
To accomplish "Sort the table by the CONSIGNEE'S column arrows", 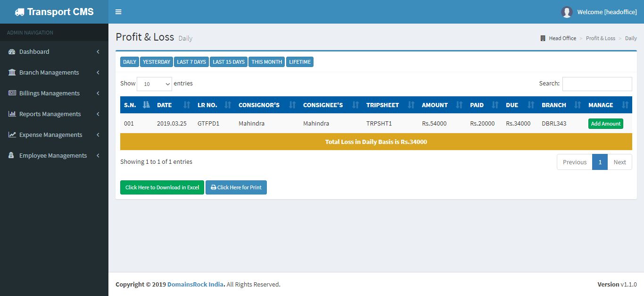I will 355,105.
